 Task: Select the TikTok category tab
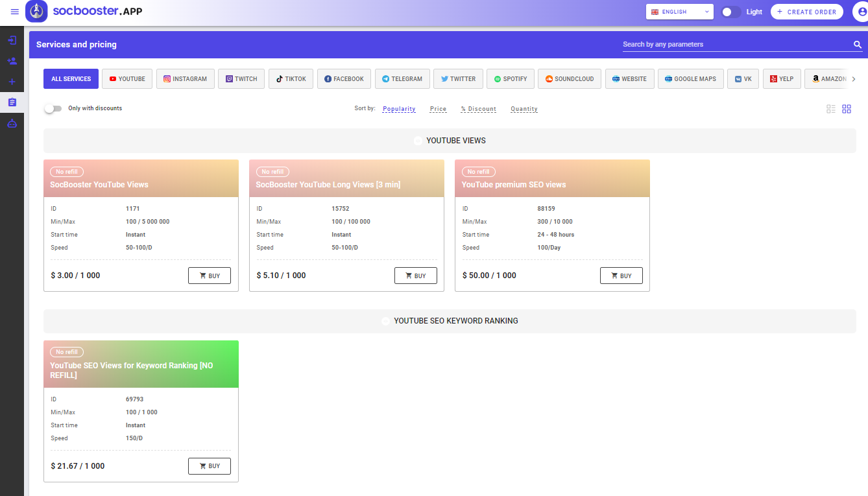[x=291, y=79]
